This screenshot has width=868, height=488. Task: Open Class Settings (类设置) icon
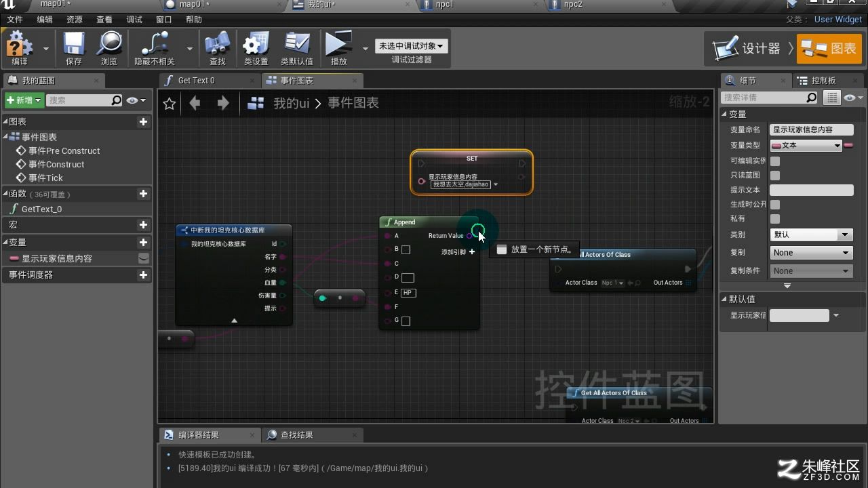click(x=256, y=43)
